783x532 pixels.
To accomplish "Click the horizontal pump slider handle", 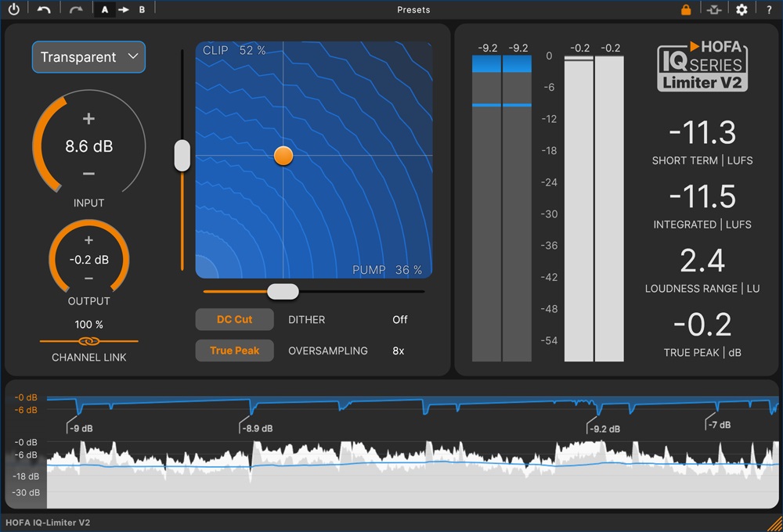I will point(283,292).
